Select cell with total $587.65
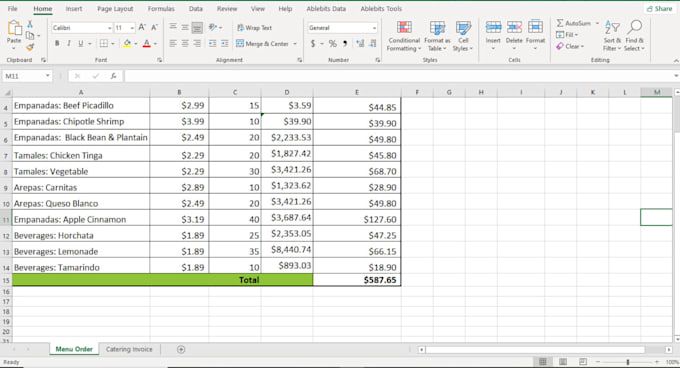Screen dimensions: 680x368 click(357, 280)
